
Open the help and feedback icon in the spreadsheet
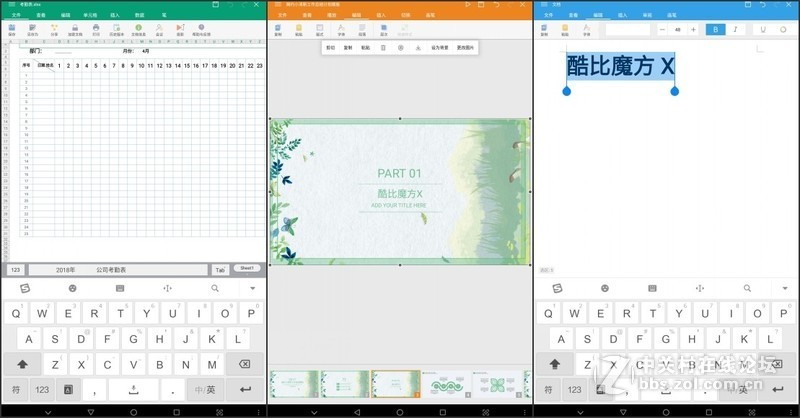click(202, 30)
